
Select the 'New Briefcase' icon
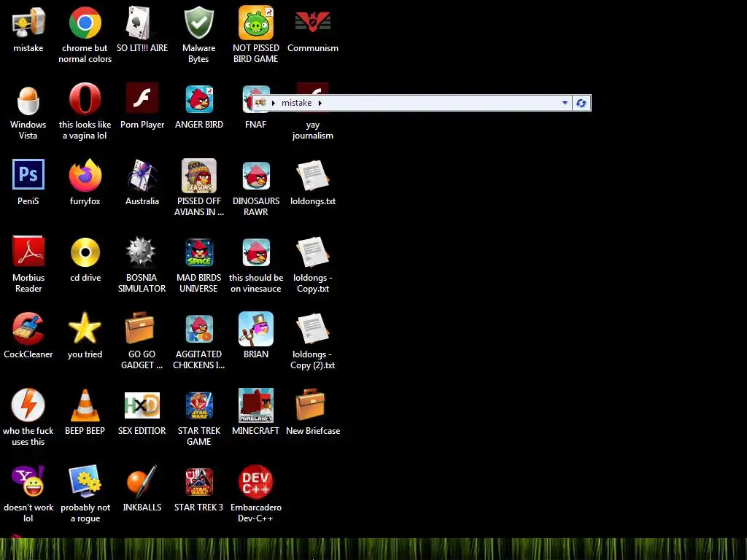pos(311,404)
